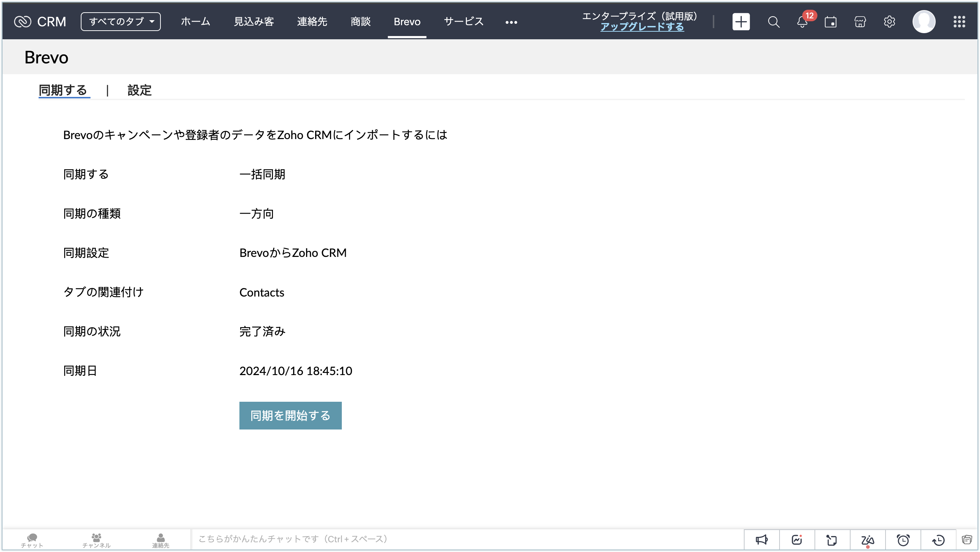
Task: Open the 見込み客 module tab
Action: click(x=254, y=22)
